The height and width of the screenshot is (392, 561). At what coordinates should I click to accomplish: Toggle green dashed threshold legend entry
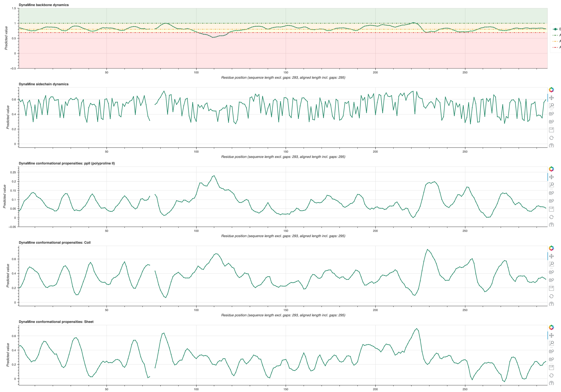556,35
